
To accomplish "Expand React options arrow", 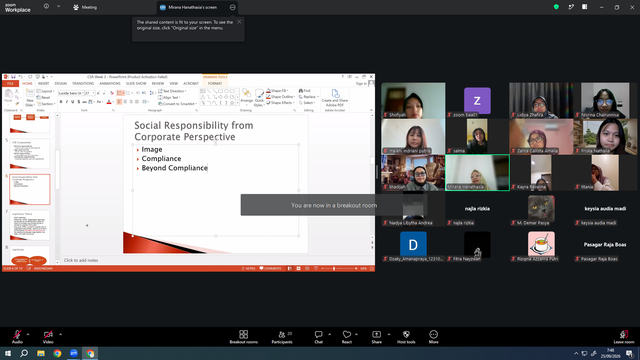I will pos(356,334).
